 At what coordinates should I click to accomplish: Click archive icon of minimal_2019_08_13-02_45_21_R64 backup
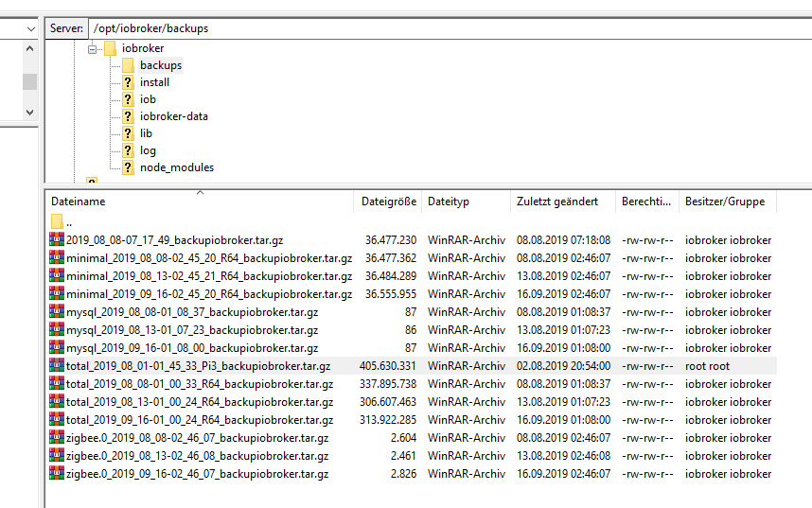57,276
